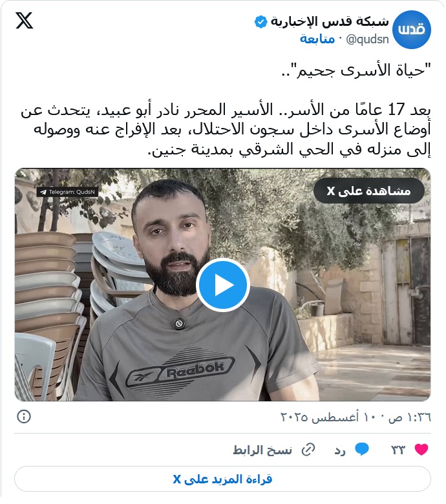This screenshot has height=504, width=446.
Task: Click the "رد" reply label
Action: 340,450
